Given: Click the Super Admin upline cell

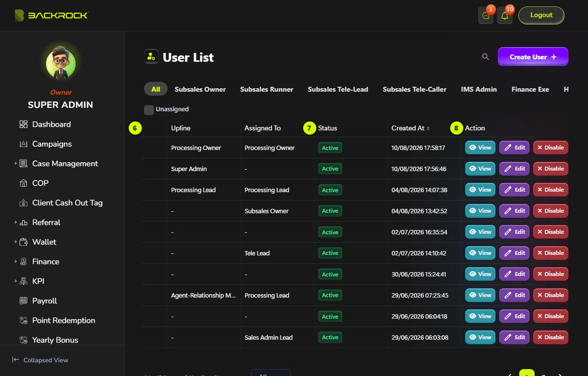Looking at the screenshot, I should (189, 169).
